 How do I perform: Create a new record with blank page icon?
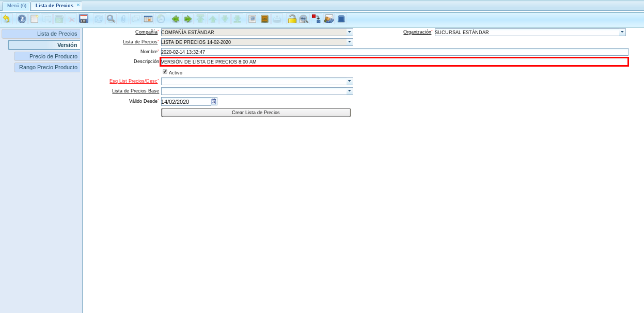click(35, 19)
